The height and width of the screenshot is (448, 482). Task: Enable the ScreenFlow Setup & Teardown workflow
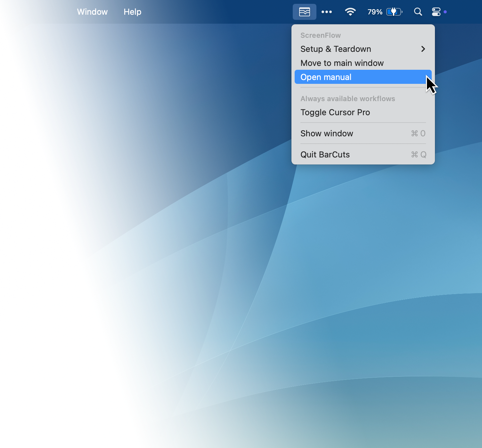click(x=335, y=49)
